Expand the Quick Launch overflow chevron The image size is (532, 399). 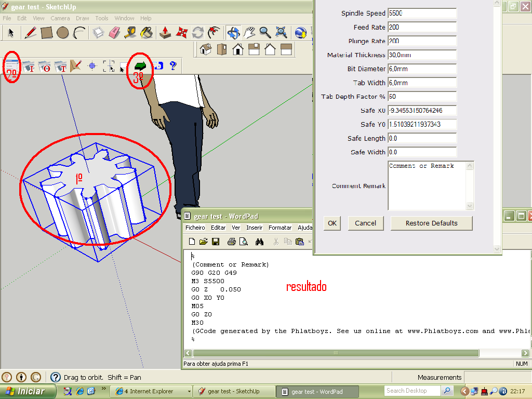[x=103, y=389]
